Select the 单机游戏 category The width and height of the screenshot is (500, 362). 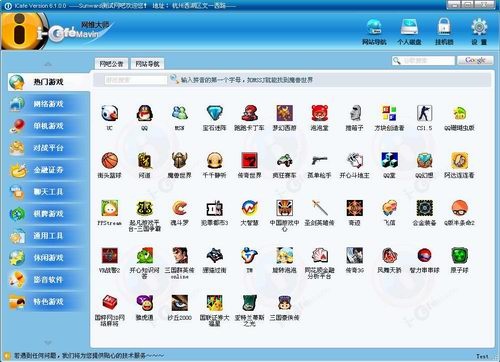pos(49,126)
